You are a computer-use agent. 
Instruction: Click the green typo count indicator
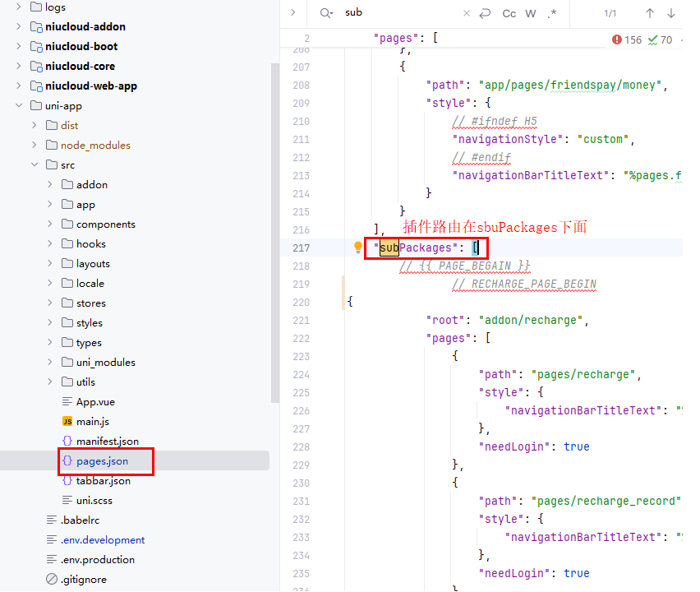click(x=661, y=39)
